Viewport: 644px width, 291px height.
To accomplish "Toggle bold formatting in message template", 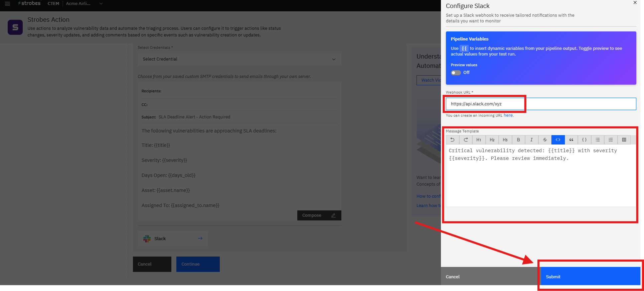I will click(x=518, y=140).
